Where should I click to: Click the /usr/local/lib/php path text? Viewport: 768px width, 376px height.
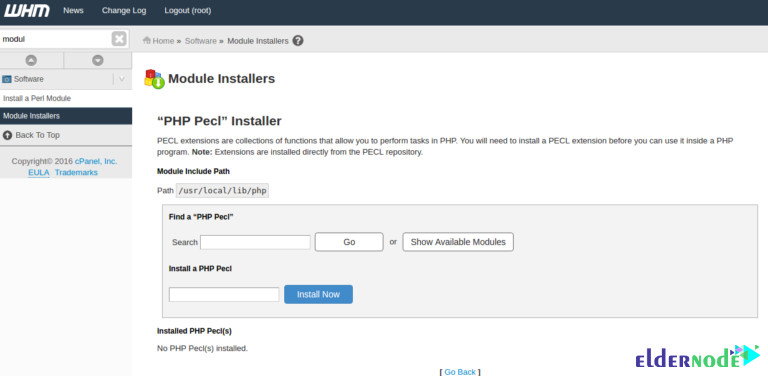222,190
